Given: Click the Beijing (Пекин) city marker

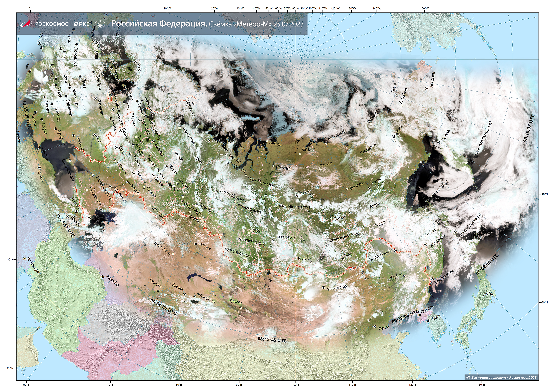Looking at the screenshot, I should (374, 327).
